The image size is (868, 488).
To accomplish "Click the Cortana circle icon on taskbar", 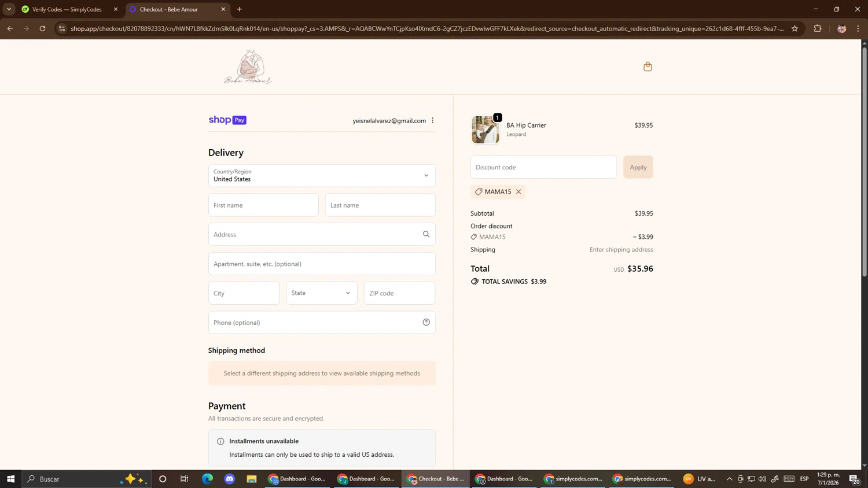I will click(x=163, y=479).
